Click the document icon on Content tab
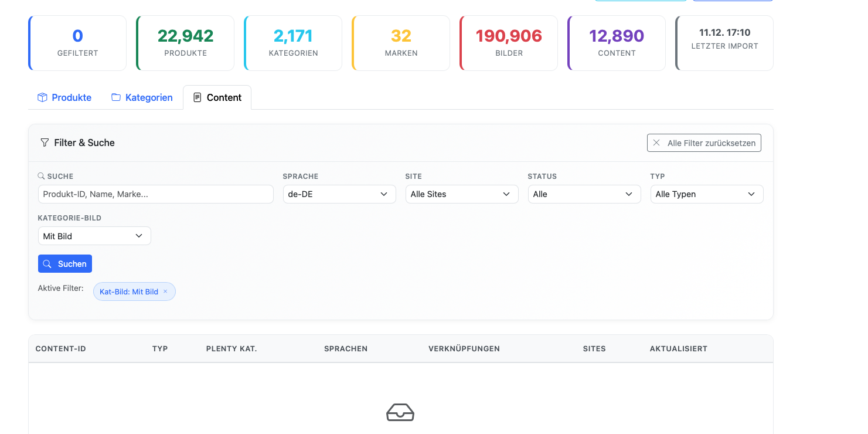The height and width of the screenshot is (434, 868). (x=198, y=97)
